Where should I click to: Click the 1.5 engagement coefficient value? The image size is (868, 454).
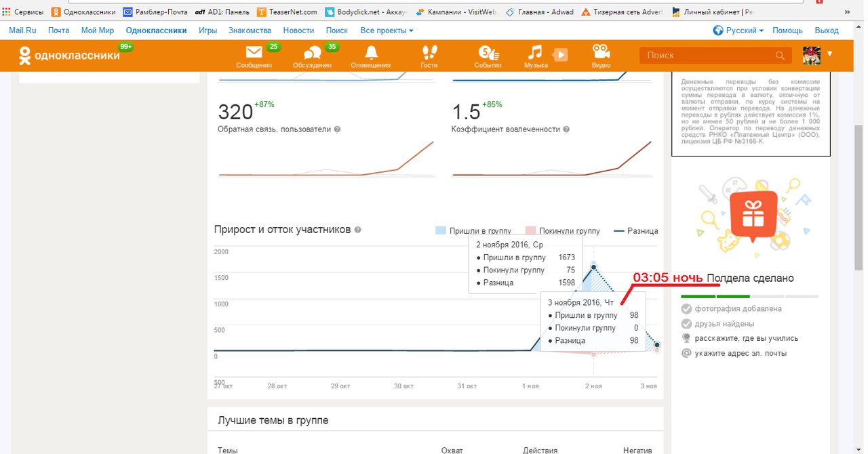(466, 112)
